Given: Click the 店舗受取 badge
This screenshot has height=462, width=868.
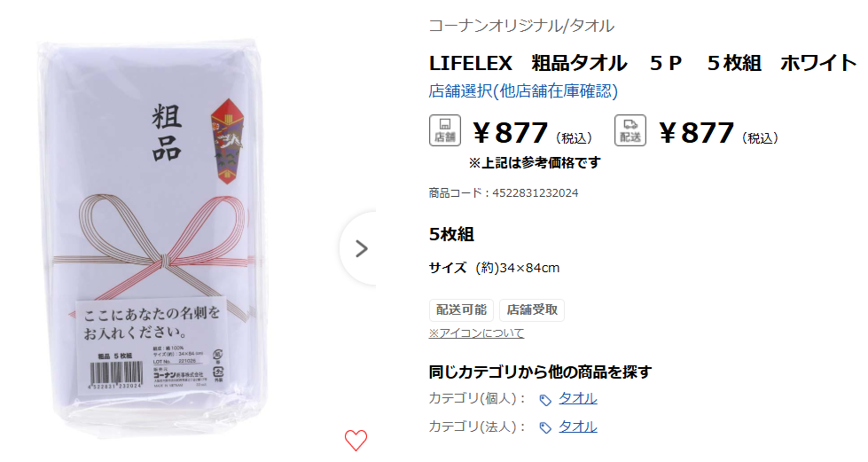Looking at the screenshot, I should (532, 309).
